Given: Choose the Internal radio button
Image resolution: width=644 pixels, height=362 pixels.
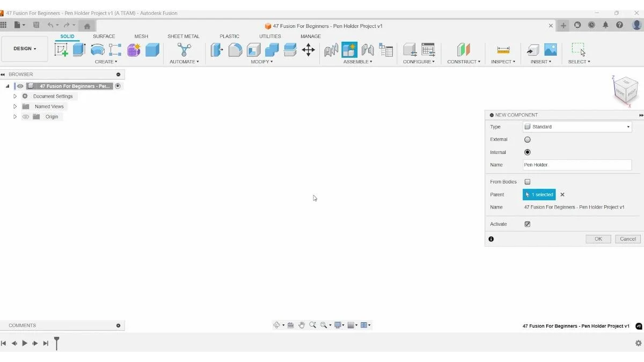Looking at the screenshot, I should [x=527, y=152].
